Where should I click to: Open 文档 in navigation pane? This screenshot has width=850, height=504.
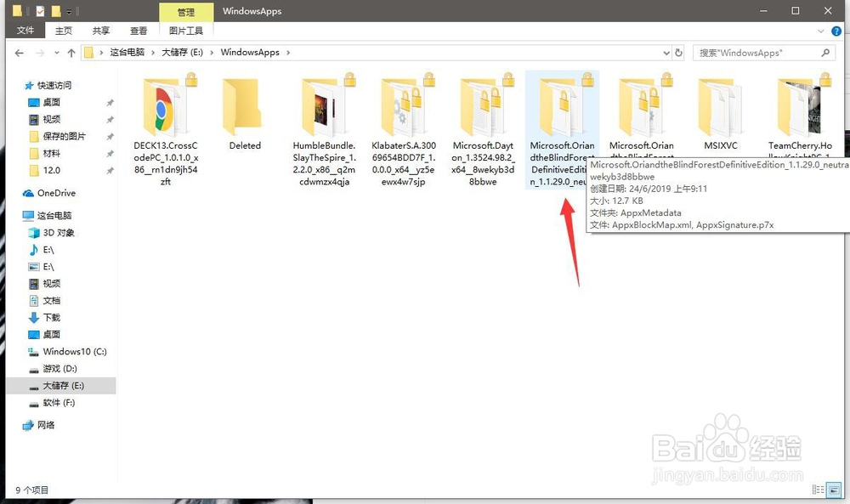coord(44,300)
